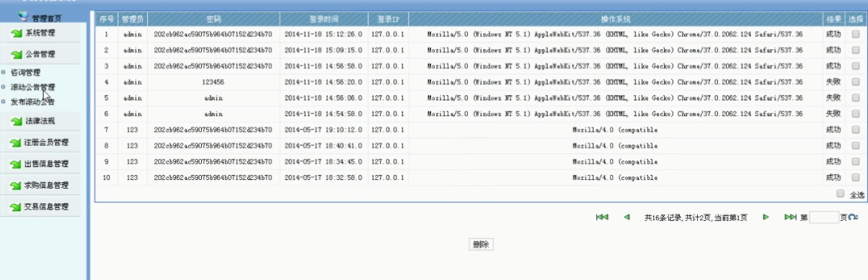Click login time 2014-05-17 18:32:58.0
The image size is (868, 280).
[324, 177]
